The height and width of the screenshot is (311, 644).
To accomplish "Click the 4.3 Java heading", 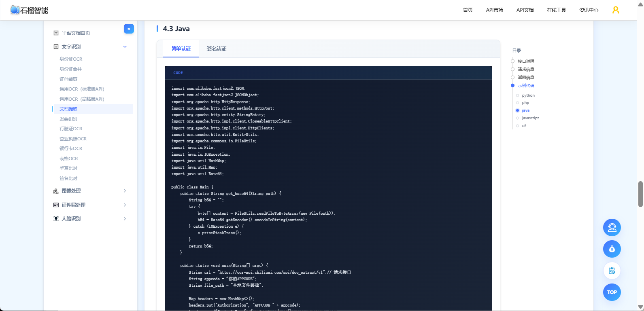I will pos(176,29).
